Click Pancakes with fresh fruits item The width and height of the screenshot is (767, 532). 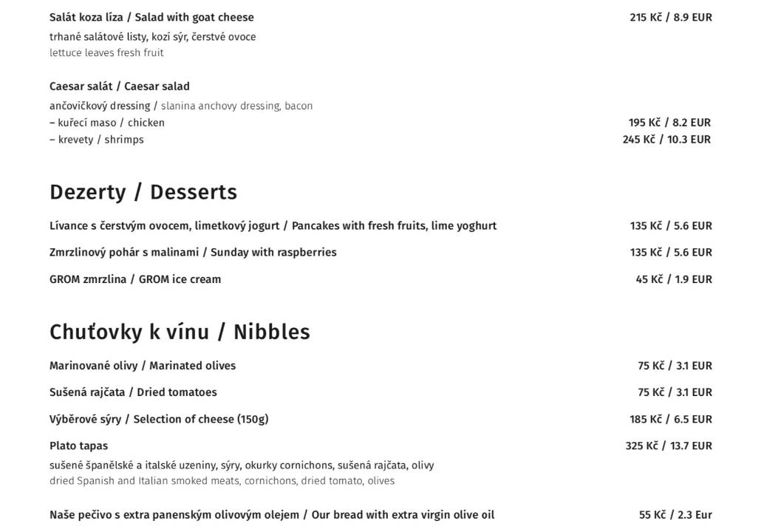(x=273, y=226)
